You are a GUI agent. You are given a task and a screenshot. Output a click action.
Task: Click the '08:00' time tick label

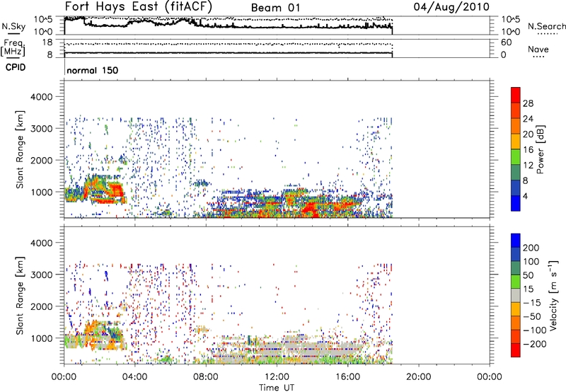pyautogui.click(x=206, y=377)
